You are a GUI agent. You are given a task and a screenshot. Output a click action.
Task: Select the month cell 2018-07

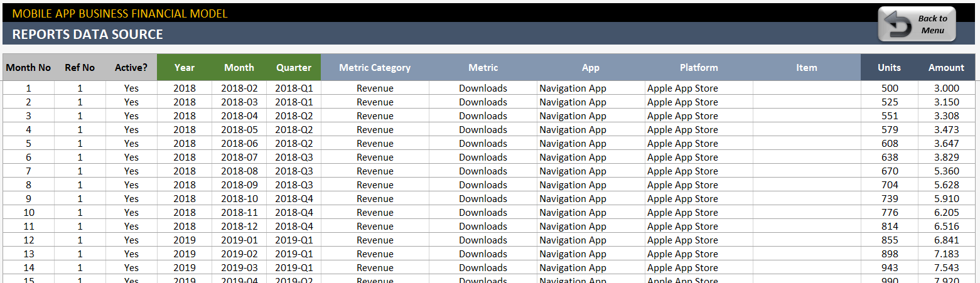(x=239, y=158)
